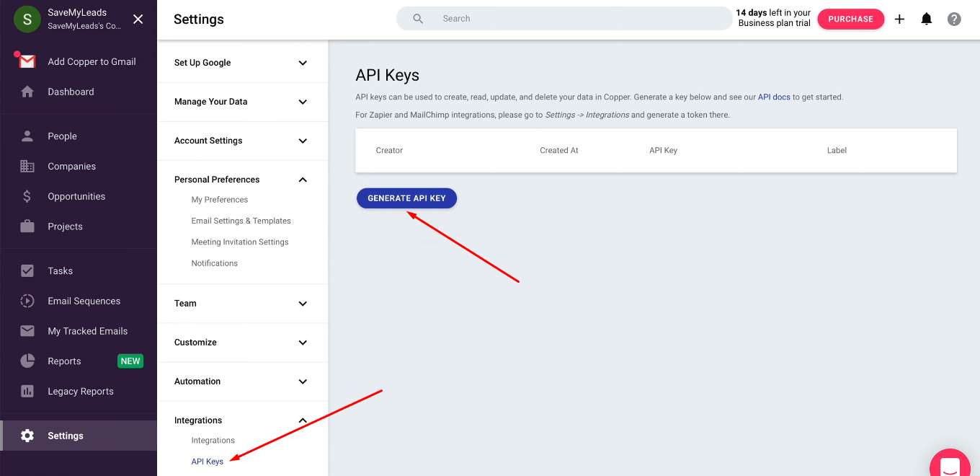Open the API docs link
This screenshot has width=980, height=476.
click(x=774, y=97)
